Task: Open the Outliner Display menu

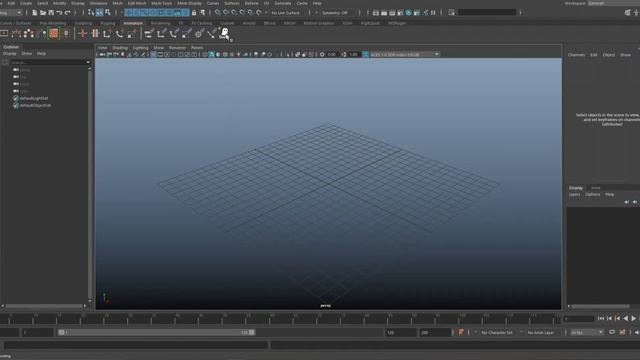Action: (9, 53)
